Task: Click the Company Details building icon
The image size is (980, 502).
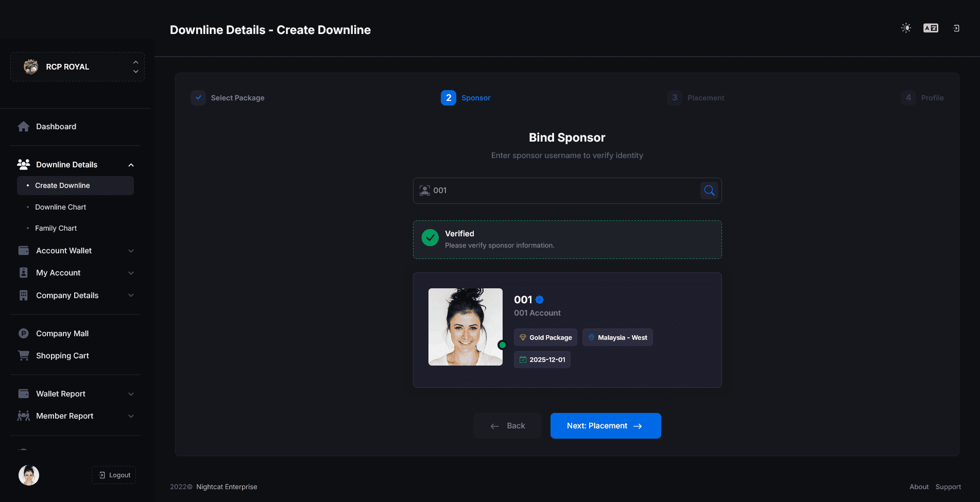Action: [24, 296]
